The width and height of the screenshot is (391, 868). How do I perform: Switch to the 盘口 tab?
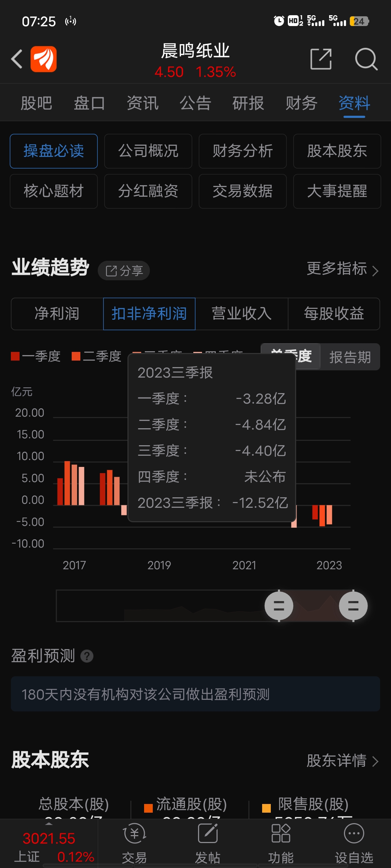tap(89, 103)
